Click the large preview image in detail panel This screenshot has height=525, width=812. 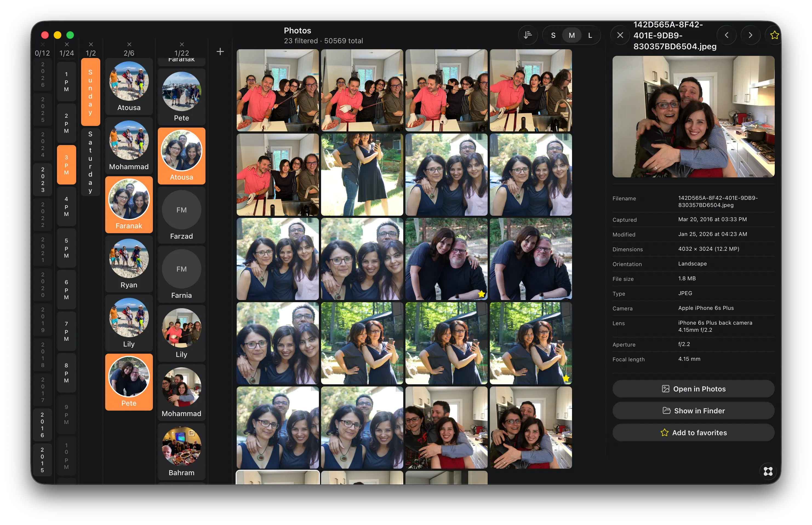click(x=693, y=117)
